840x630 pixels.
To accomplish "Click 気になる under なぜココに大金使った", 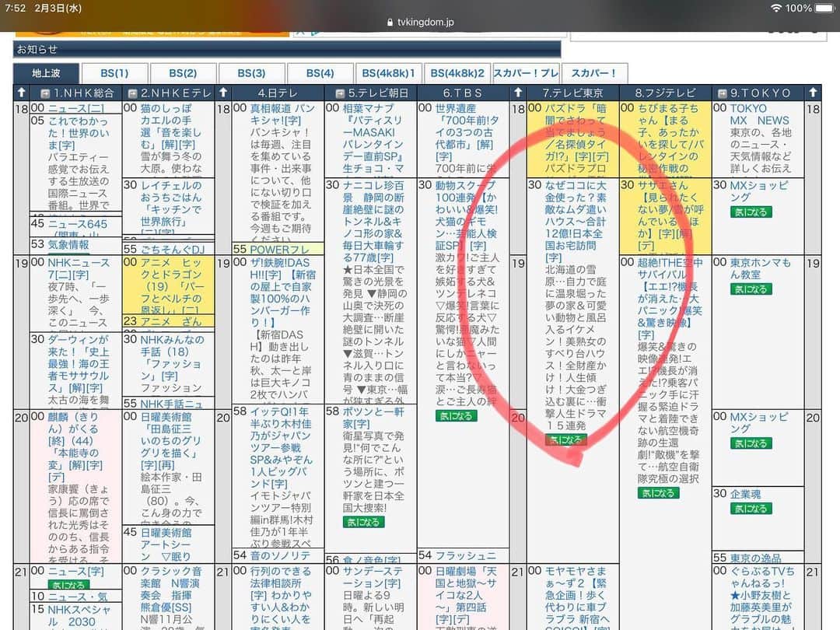I will 565,439.
